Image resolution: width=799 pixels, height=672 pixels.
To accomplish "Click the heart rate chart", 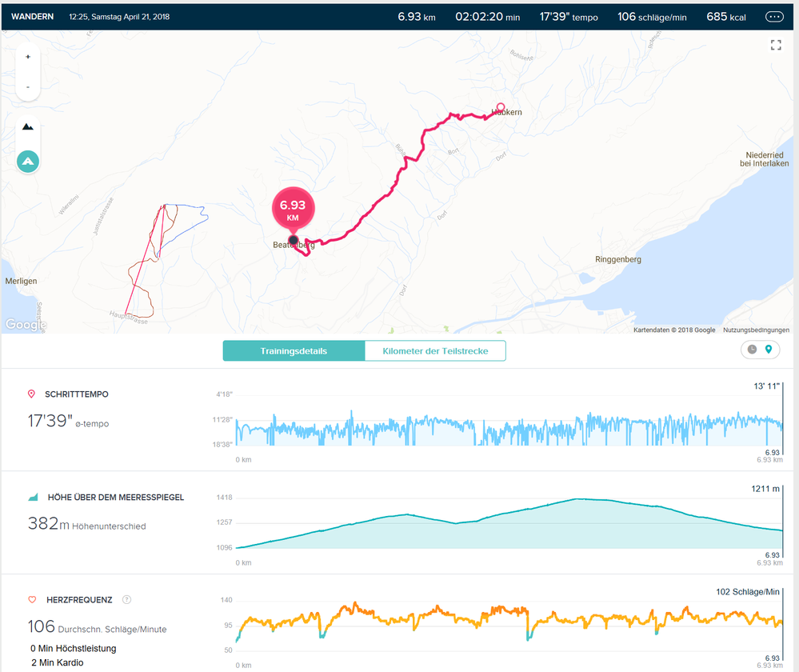I will (509, 625).
